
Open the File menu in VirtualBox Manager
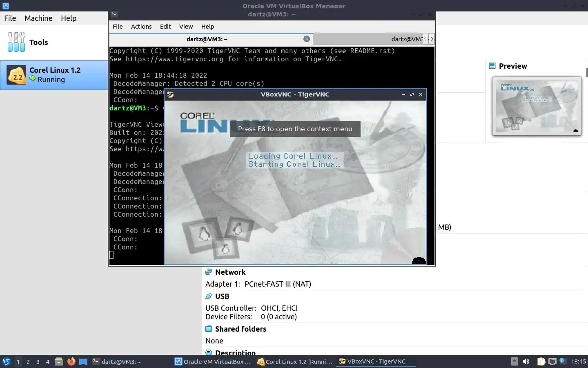click(10, 18)
